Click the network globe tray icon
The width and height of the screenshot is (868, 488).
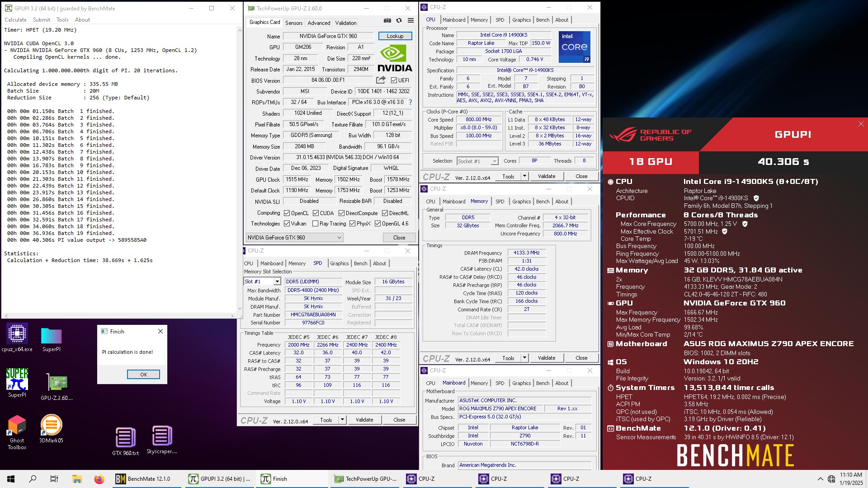(831, 479)
